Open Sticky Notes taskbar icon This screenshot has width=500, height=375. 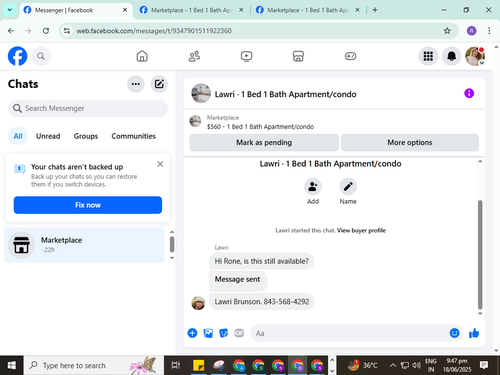(199, 365)
